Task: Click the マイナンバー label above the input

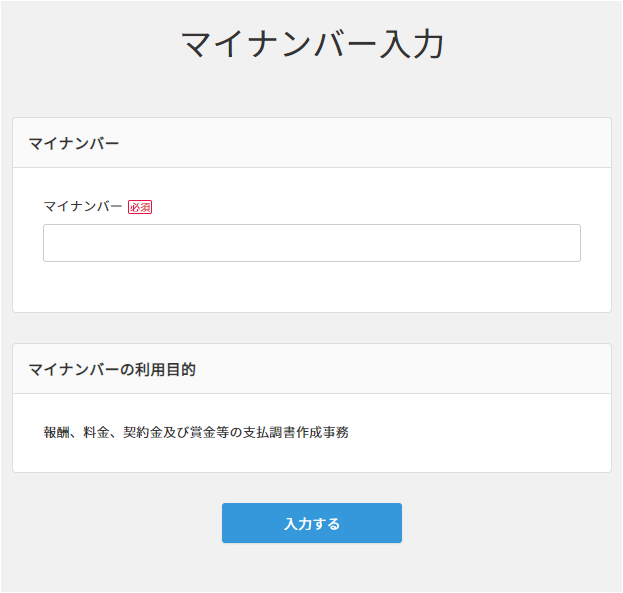Action: (83, 206)
